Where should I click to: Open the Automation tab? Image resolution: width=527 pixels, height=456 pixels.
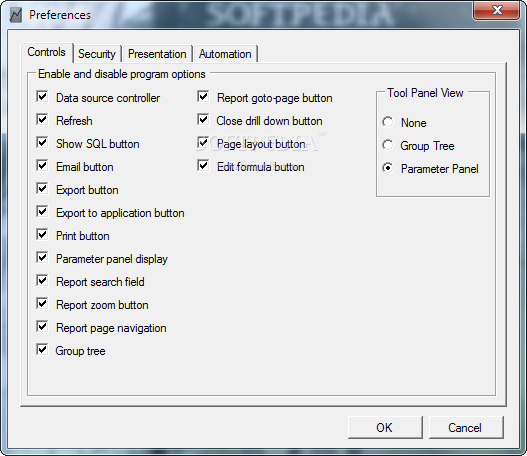(x=225, y=54)
